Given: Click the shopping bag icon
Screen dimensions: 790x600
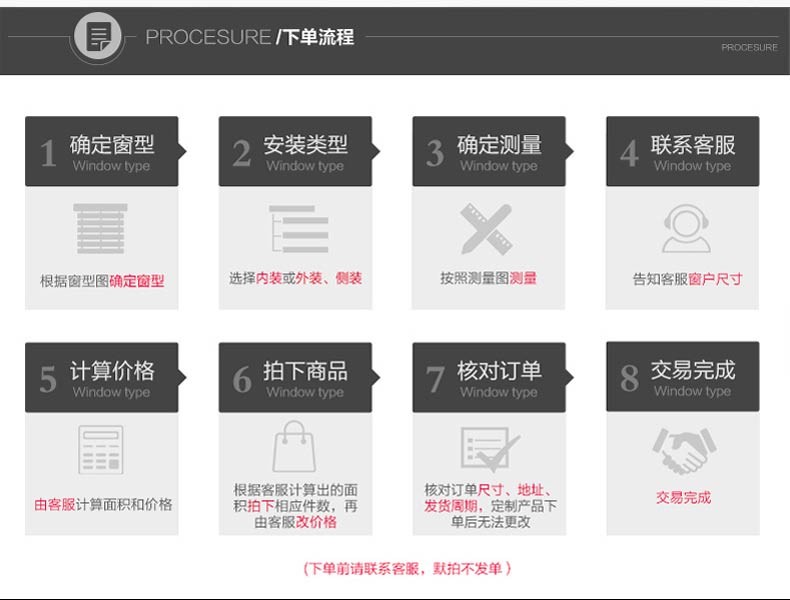Looking at the screenshot, I should click(294, 447).
